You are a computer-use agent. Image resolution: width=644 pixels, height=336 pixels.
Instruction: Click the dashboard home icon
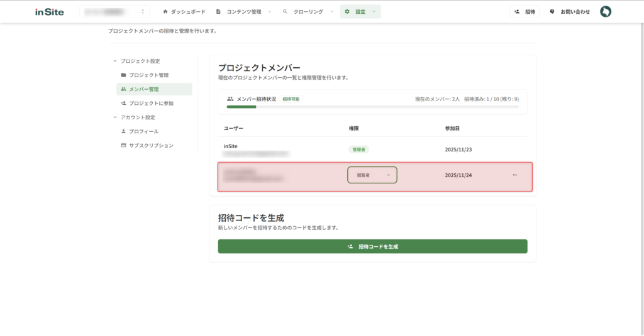[165, 12]
